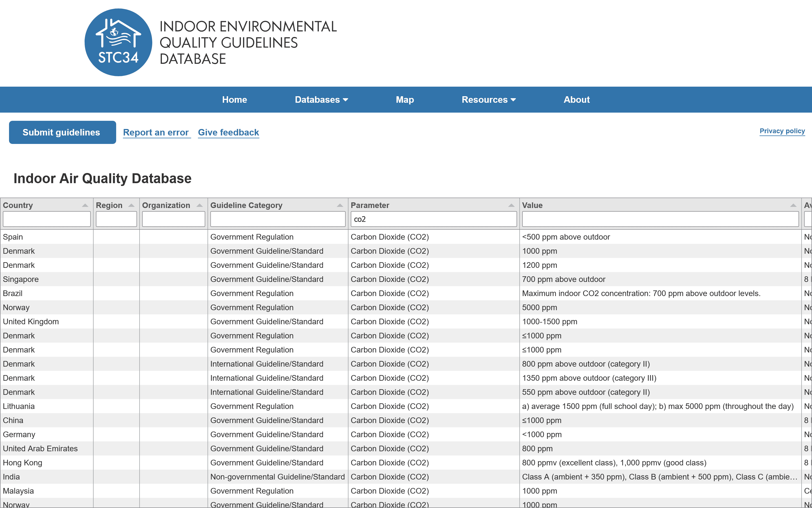This screenshot has height=508, width=812.
Task: Focus the Guideline Category filter field
Action: click(278, 219)
